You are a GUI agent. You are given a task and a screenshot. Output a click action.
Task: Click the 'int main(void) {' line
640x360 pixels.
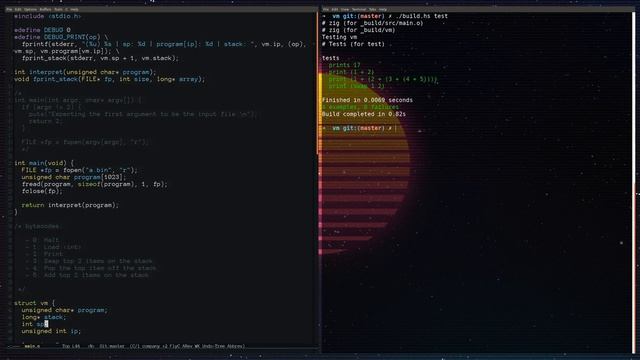[x=44, y=163]
